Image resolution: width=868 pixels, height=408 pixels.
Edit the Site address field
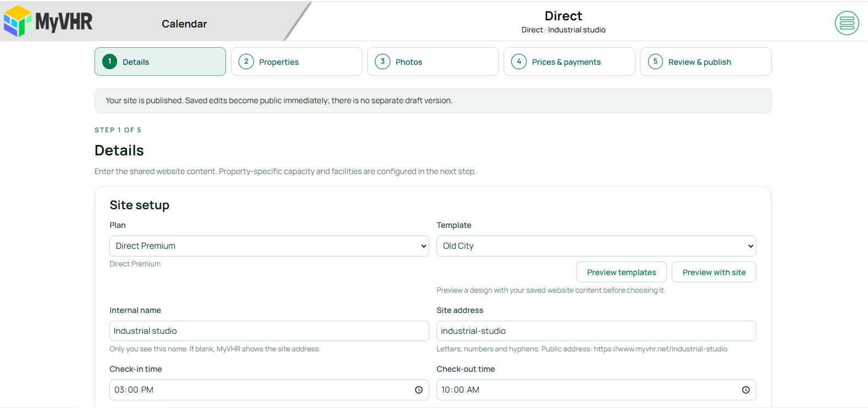point(596,331)
